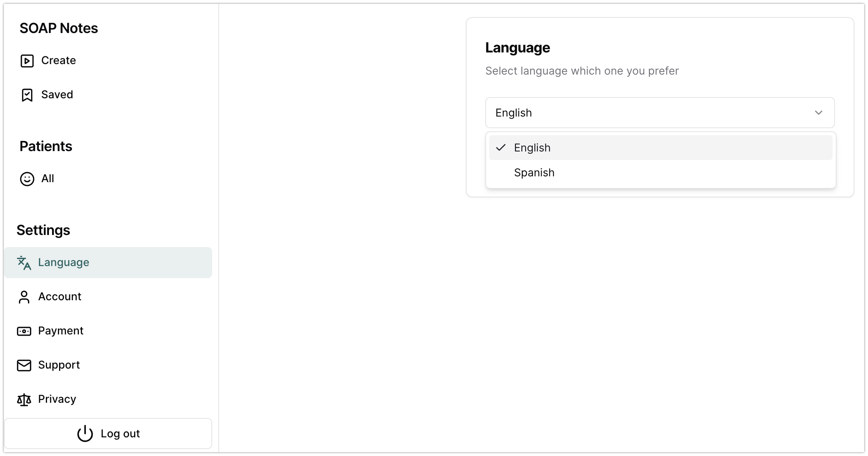This screenshot has height=456, width=868.
Task: Open the Account settings menu item
Action: tap(59, 297)
